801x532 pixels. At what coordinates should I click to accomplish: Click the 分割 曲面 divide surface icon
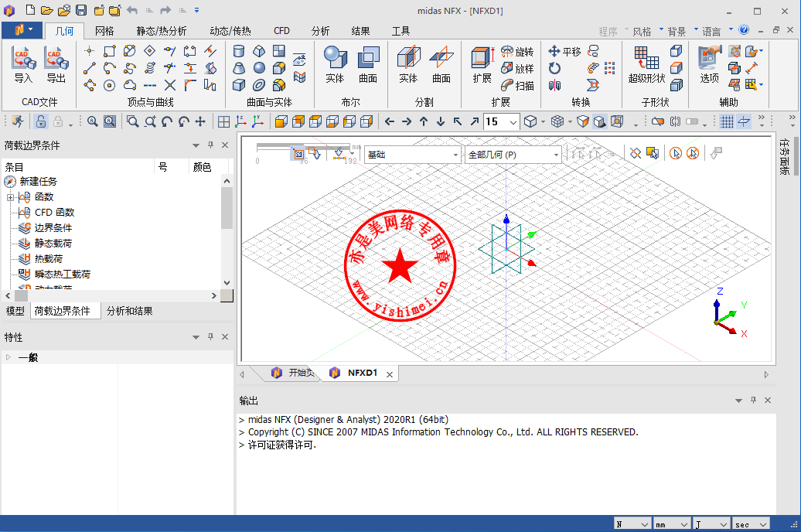point(441,64)
